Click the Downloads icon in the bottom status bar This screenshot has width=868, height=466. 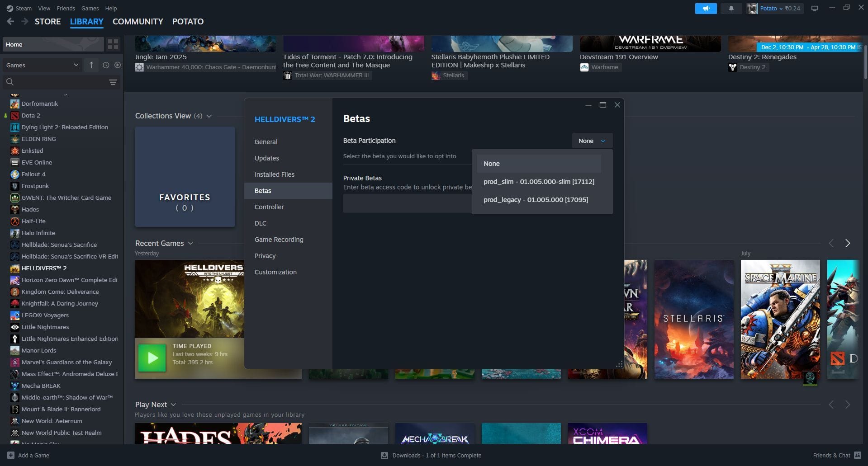[x=384, y=455]
